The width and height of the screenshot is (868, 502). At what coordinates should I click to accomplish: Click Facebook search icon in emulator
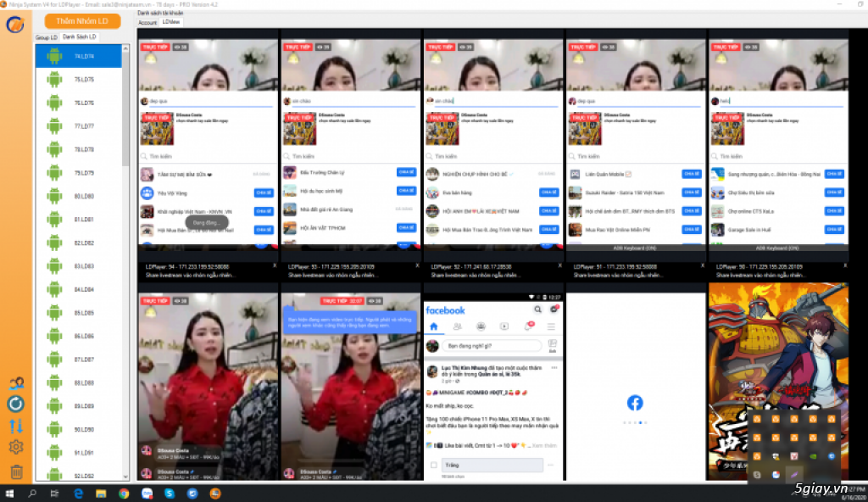[x=537, y=310]
